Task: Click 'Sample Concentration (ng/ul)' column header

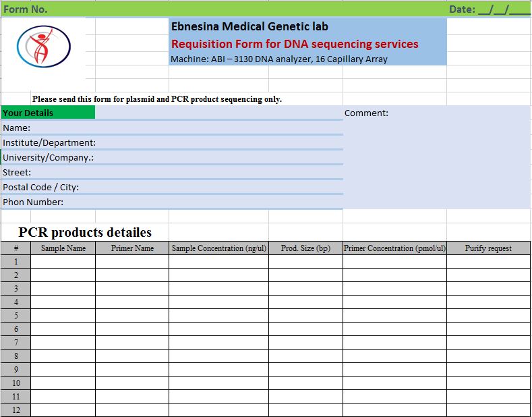Action: (219, 248)
